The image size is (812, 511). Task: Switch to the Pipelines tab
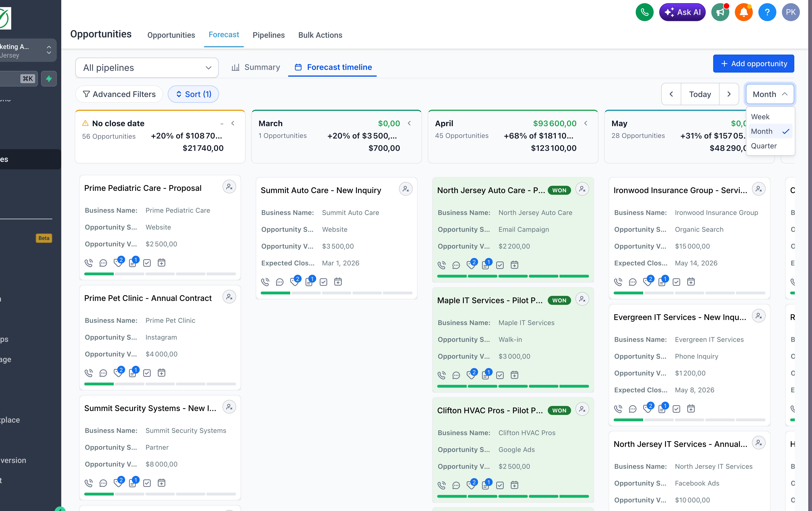click(x=268, y=35)
